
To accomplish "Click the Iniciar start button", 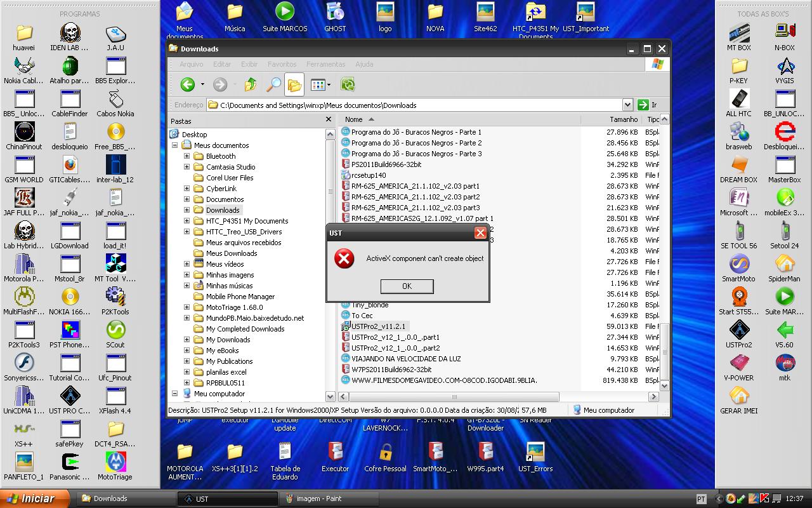I will point(35,498).
